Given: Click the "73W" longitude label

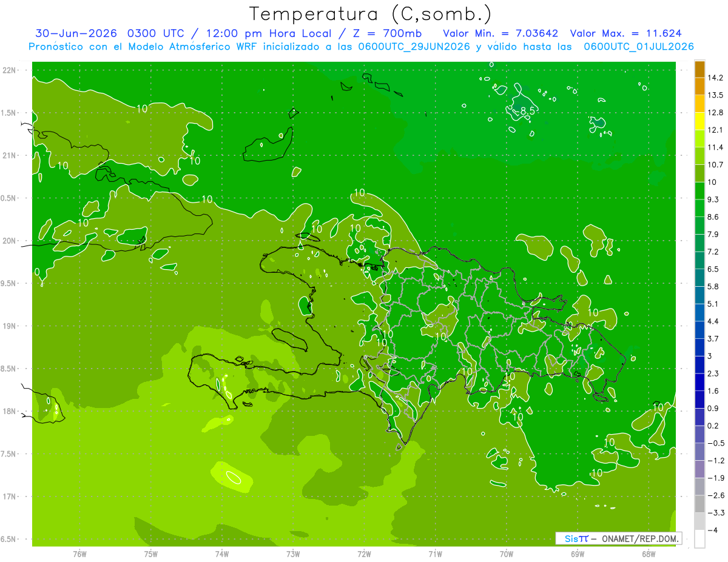Looking at the screenshot, I should pos(293,554).
